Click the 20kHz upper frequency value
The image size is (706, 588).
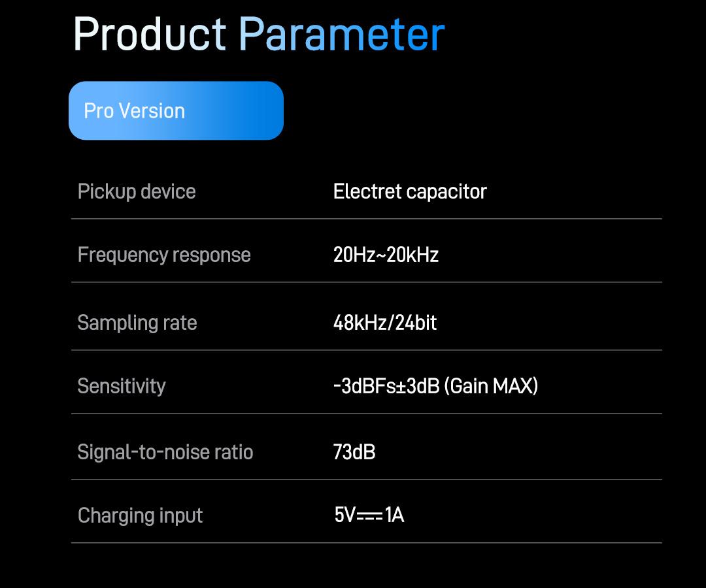tap(412, 254)
